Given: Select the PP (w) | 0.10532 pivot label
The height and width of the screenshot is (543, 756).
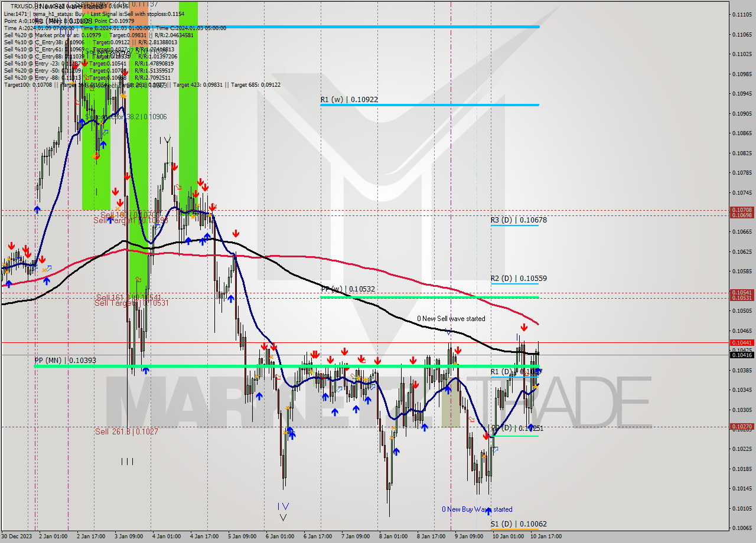Looking at the screenshot, I should (348, 289).
